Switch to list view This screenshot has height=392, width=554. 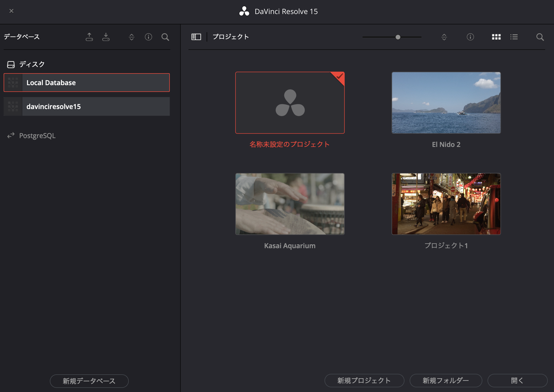click(514, 37)
